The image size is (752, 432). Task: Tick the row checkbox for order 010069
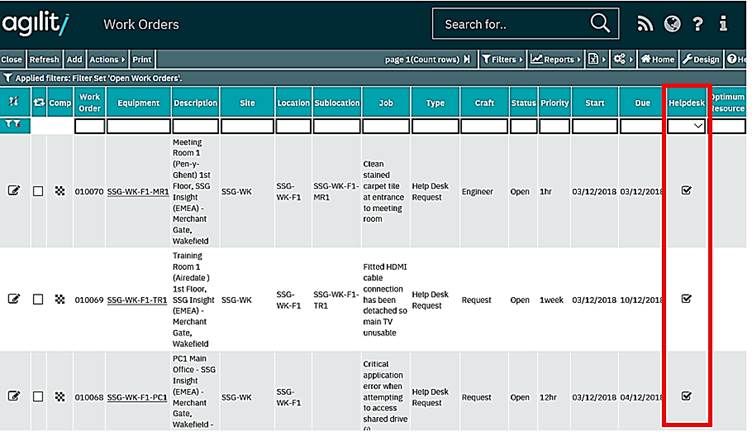click(38, 299)
